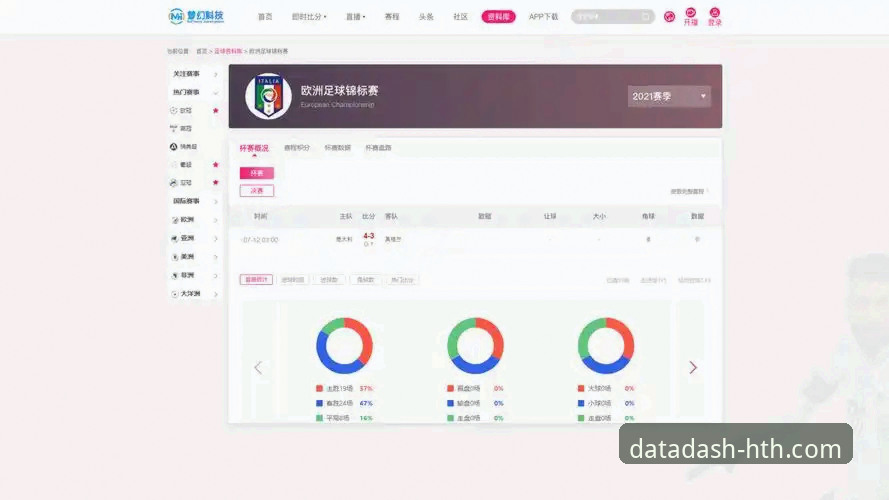Switch to the 赛程积分 tab

pos(297,148)
